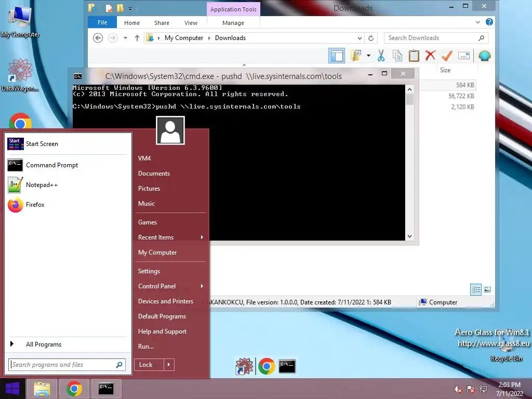
Task: Click the orange checkmark Properties icon
Action: click(447, 56)
